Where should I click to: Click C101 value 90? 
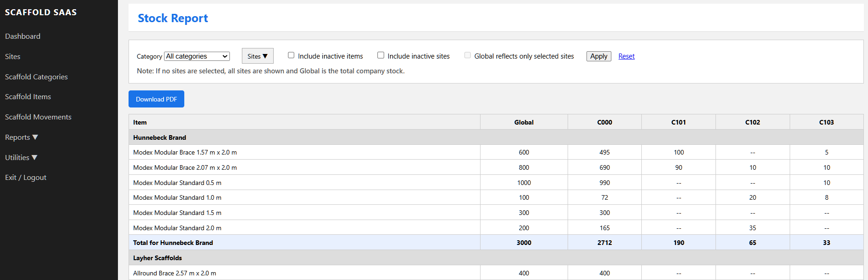[679, 167]
